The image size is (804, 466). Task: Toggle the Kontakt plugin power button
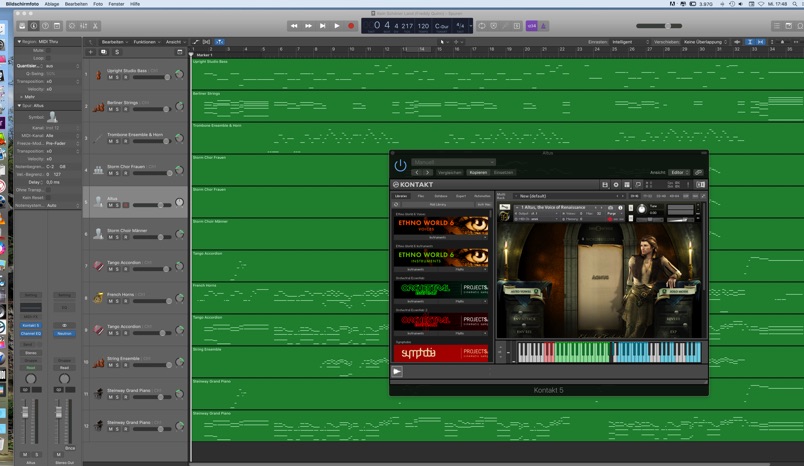point(400,166)
